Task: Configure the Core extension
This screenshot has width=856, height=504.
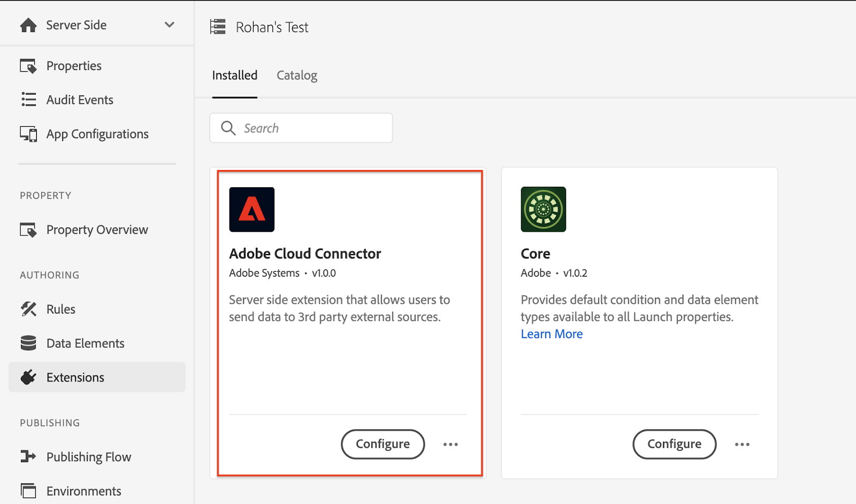Action: (x=674, y=444)
